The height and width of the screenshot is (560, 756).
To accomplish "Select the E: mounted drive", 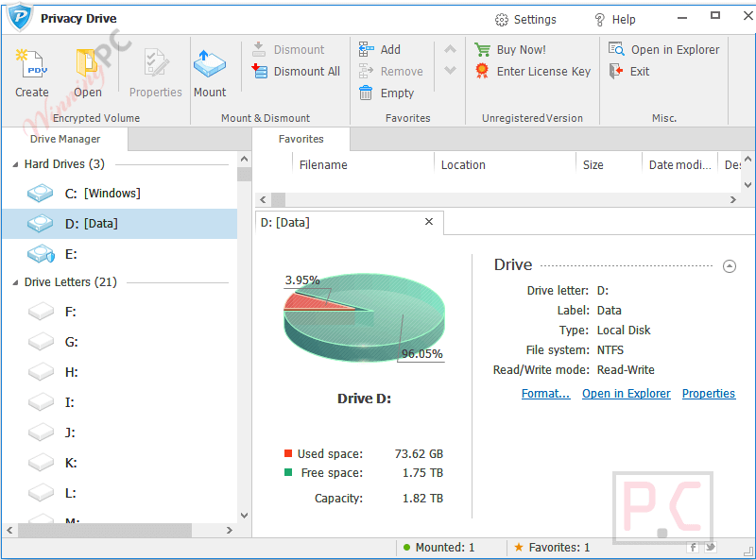I will point(120,254).
